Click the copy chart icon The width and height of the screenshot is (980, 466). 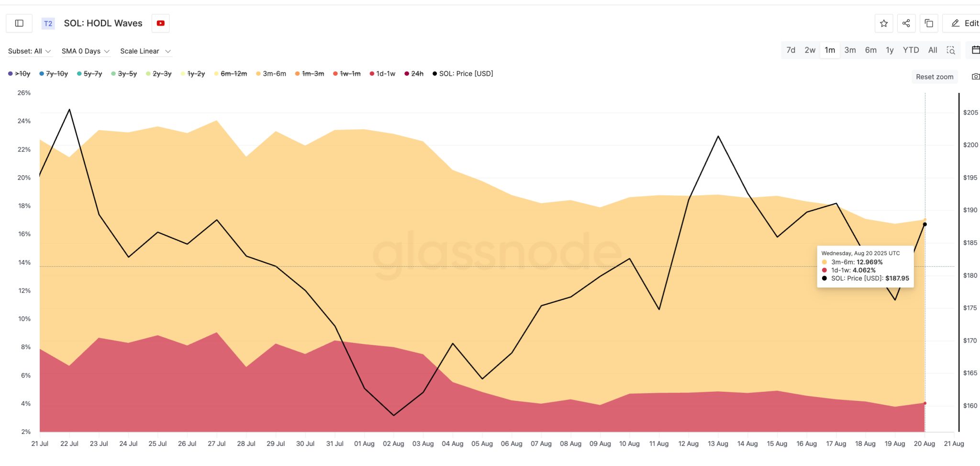click(x=929, y=23)
